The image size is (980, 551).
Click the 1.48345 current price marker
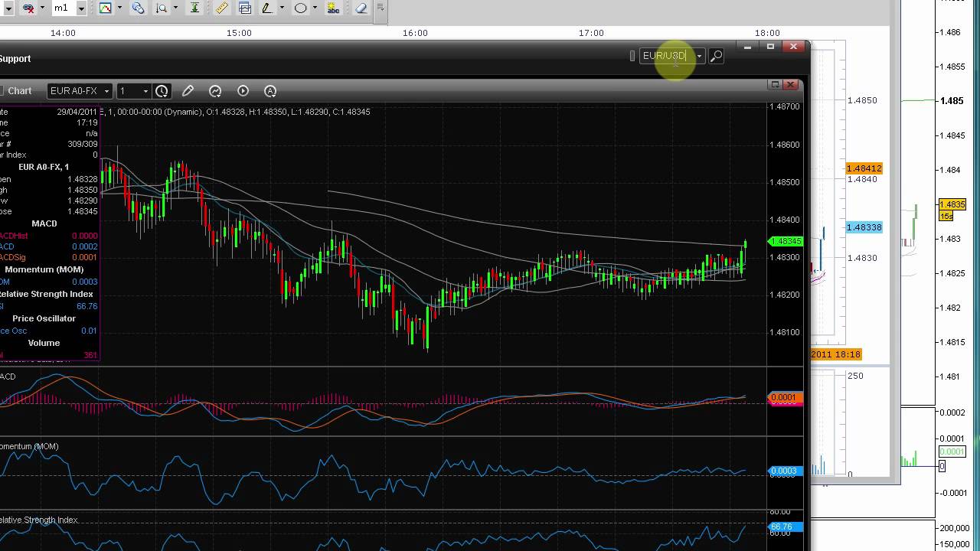coord(784,242)
